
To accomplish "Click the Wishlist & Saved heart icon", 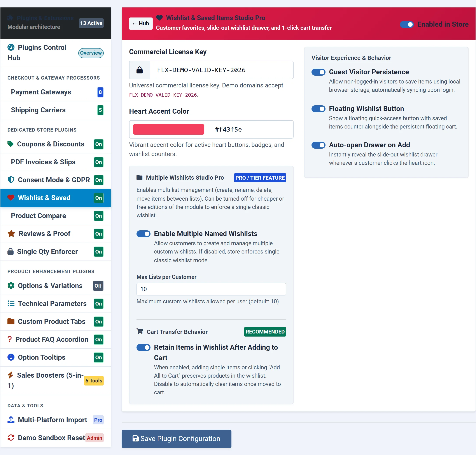I will 11,198.
